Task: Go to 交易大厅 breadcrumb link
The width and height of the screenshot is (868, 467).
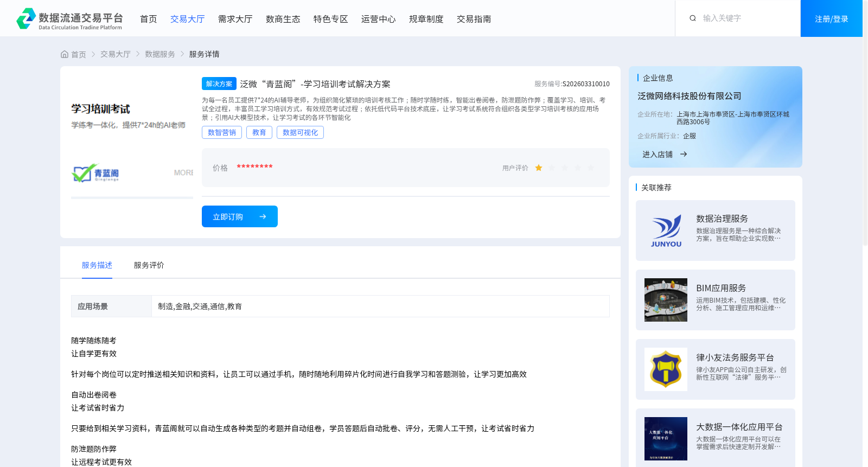Action: click(x=115, y=54)
